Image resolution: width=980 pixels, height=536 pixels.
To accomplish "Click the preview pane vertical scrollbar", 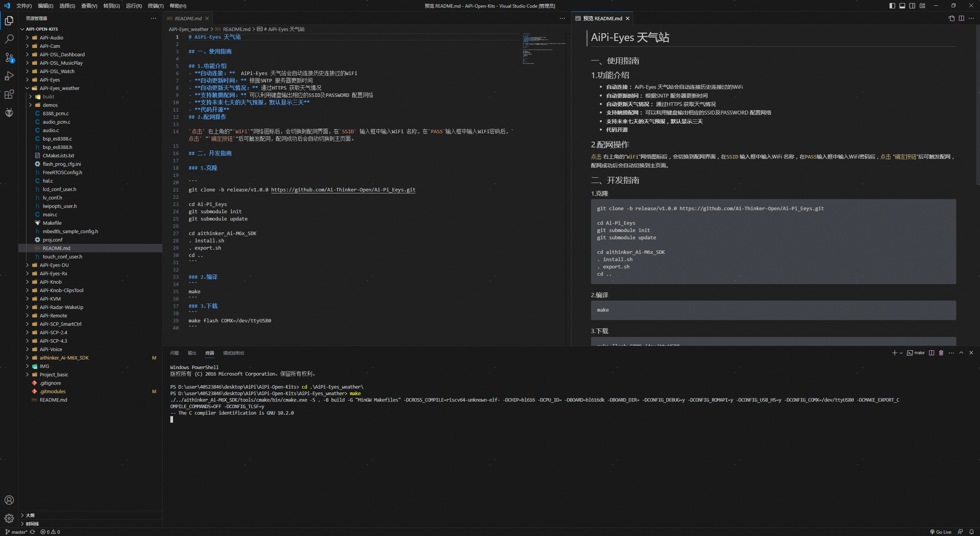I will 977,105.
